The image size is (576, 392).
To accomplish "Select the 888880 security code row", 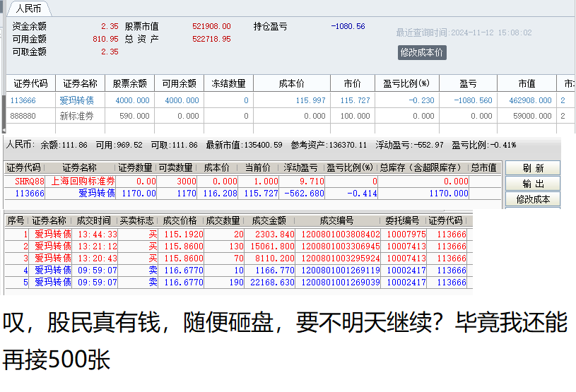I will (x=23, y=116).
